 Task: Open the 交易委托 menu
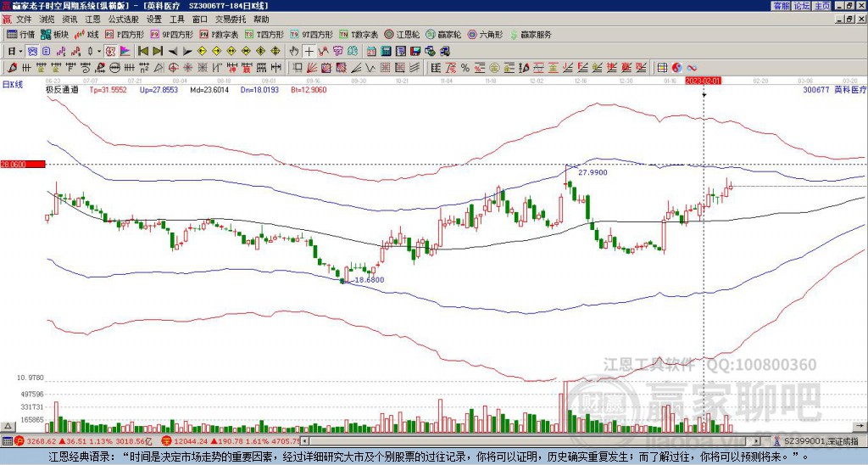click(231, 20)
